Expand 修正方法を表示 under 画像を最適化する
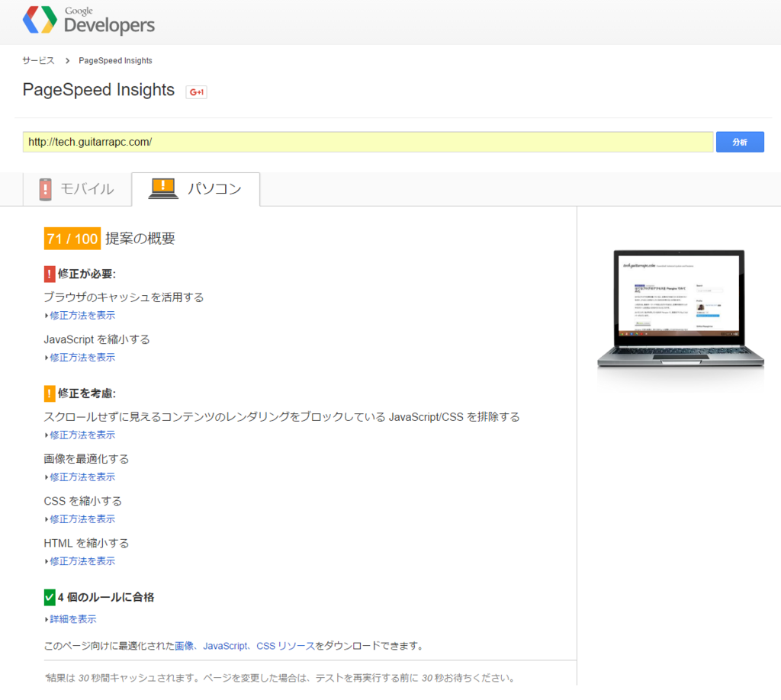Image resolution: width=781 pixels, height=700 pixels. tap(82, 477)
